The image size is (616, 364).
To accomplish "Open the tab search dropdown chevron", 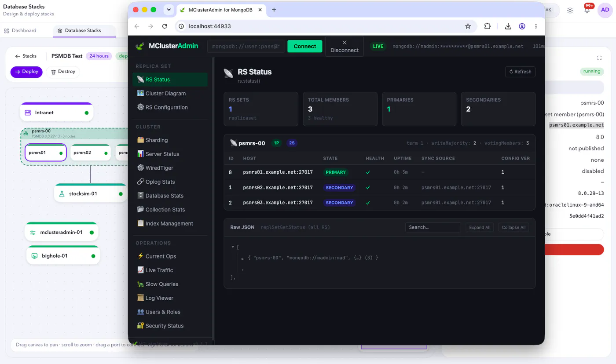I will click(169, 10).
